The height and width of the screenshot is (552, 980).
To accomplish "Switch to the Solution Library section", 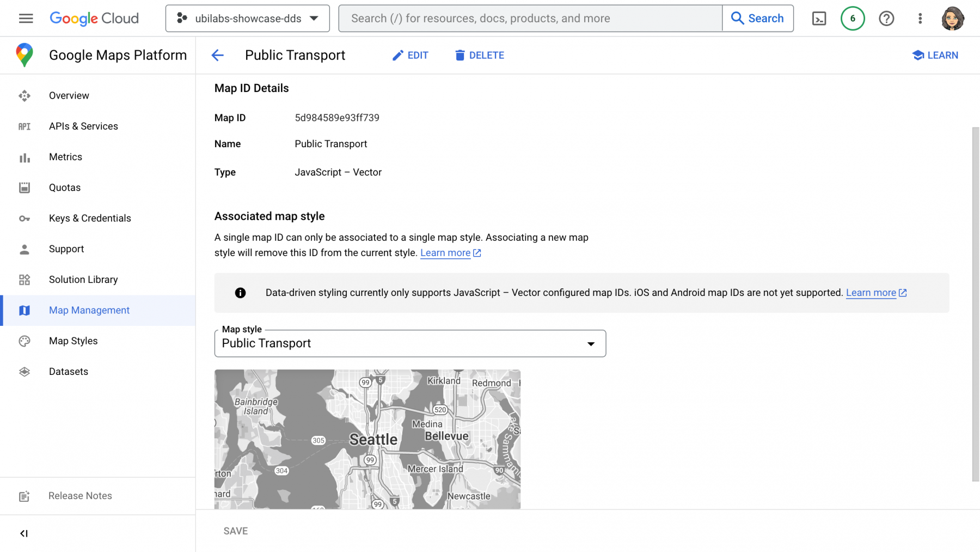I will pyautogui.click(x=83, y=280).
